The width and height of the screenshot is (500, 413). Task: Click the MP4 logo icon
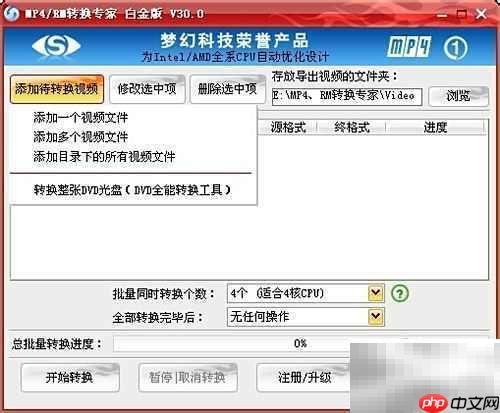pos(409,47)
